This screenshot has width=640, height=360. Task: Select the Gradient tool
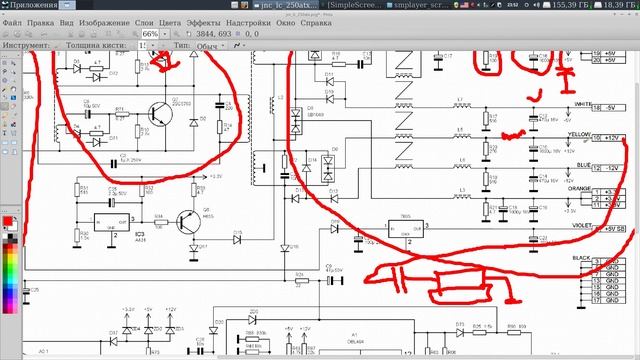(13, 98)
